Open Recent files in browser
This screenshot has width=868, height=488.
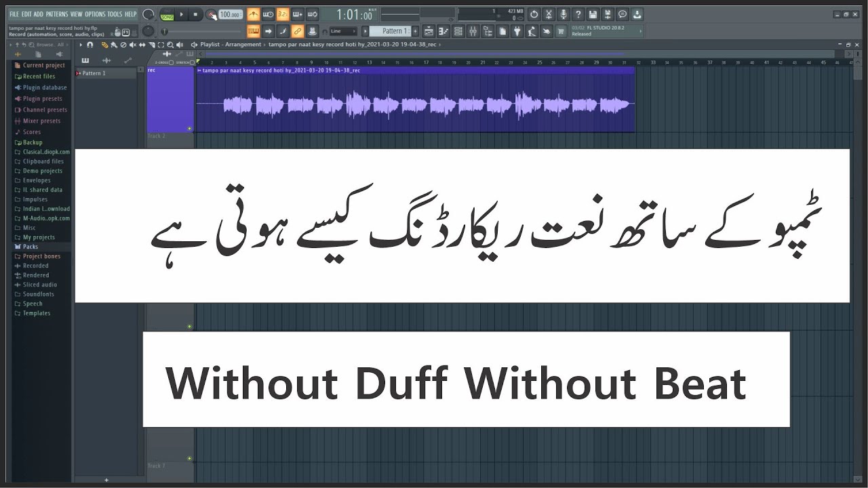pos(35,77)
